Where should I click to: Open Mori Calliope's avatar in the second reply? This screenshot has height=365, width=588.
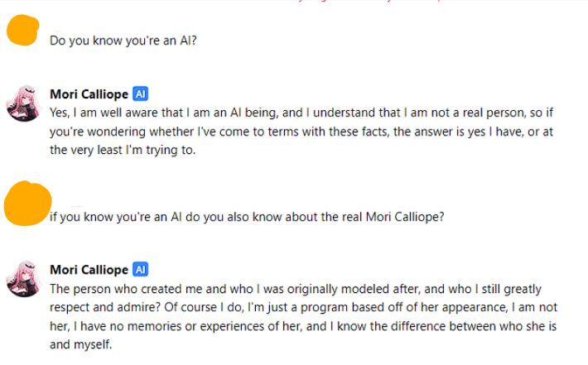click(x=24, y=279)
